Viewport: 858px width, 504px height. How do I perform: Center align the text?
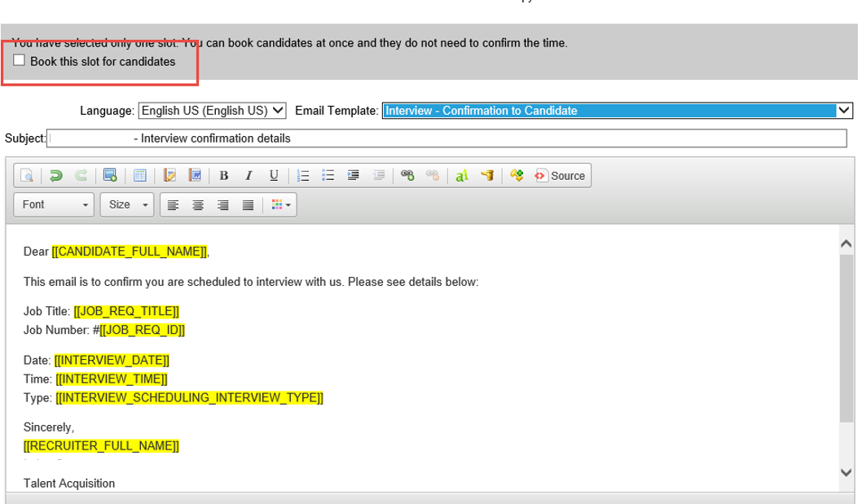point(198,205)
